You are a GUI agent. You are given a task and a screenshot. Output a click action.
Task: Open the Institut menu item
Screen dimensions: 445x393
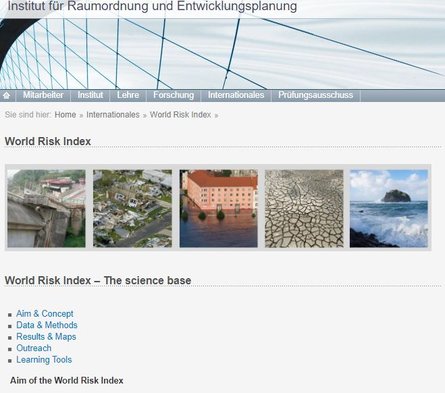pos(90,95)
